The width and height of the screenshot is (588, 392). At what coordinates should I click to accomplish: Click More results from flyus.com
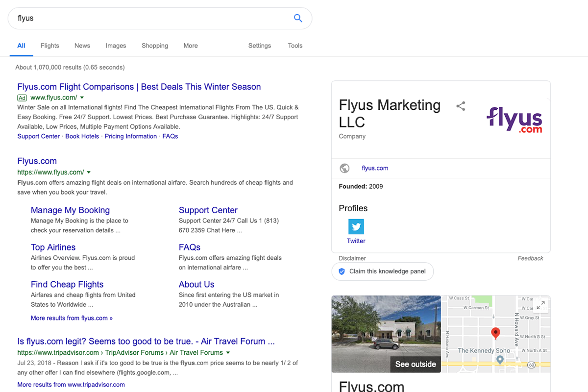(72, 318)
